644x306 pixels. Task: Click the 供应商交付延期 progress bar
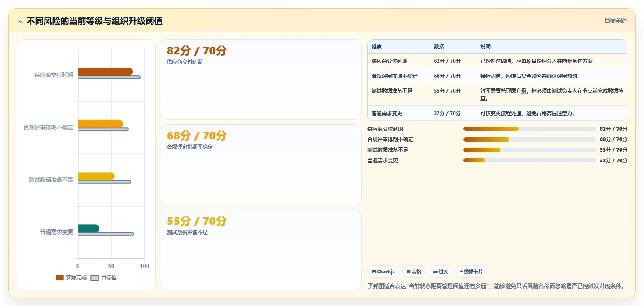[530, 129]
